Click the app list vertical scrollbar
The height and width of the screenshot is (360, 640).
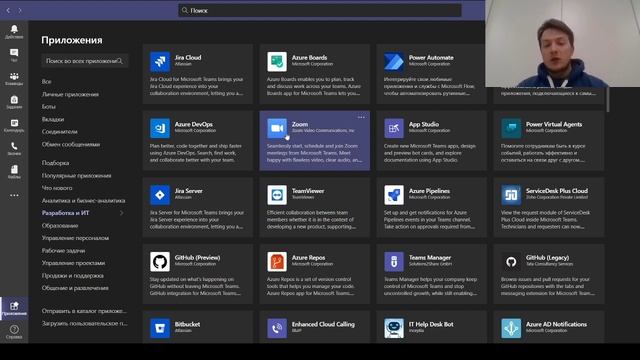tap(608, 99)
